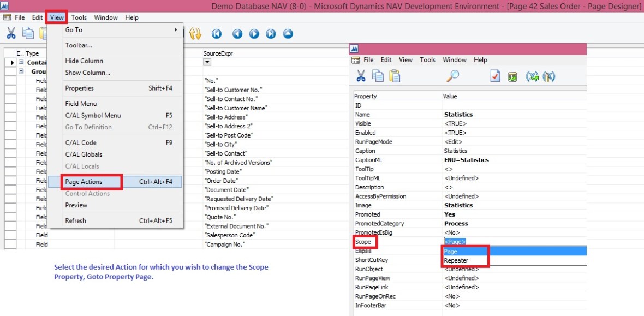Click the Next record arrow icon

coord(254,34)
